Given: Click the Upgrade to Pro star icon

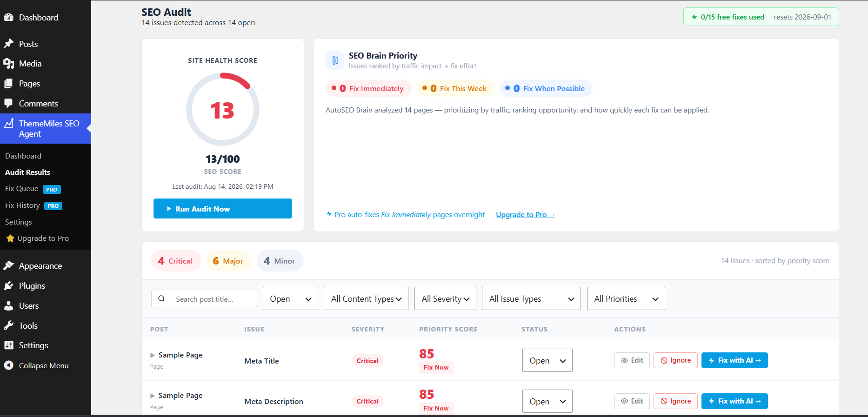Looking at the screenshot, I should [x=10, y=238].
